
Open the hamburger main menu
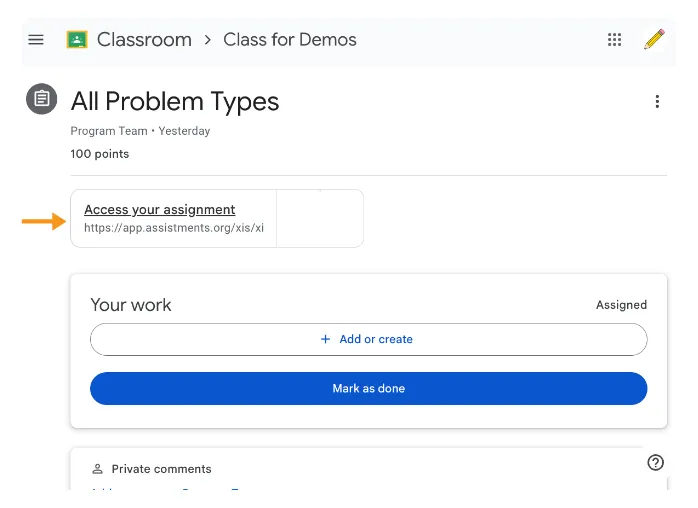[x=36, y=40]
